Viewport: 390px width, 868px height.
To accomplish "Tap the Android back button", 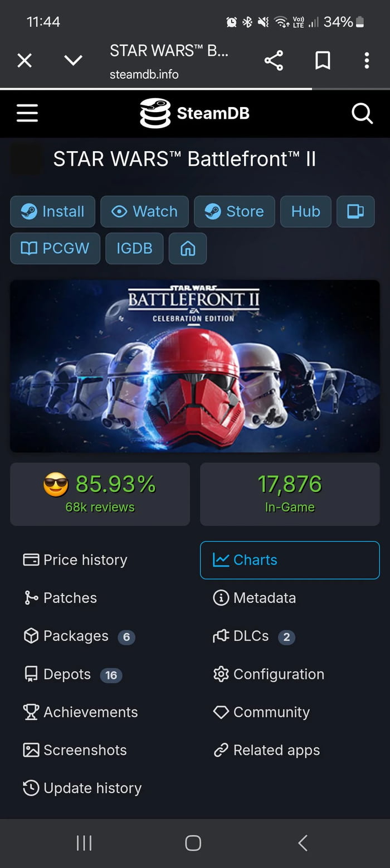I will point(303,843).
